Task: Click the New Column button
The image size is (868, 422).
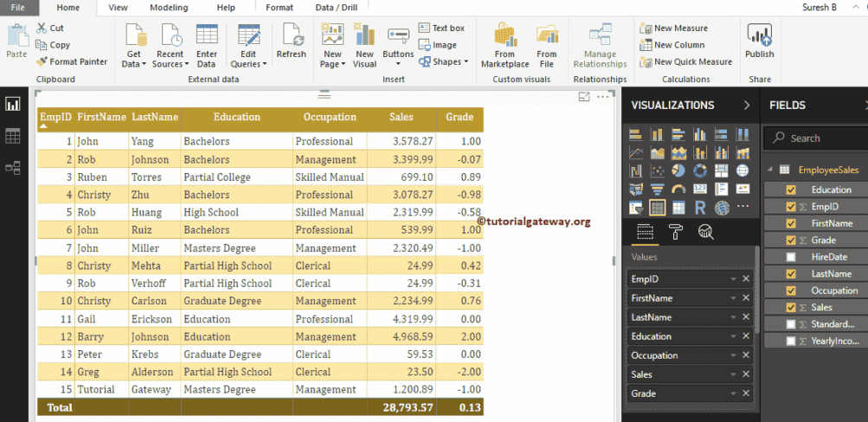Action: click(x=672, y=45)
